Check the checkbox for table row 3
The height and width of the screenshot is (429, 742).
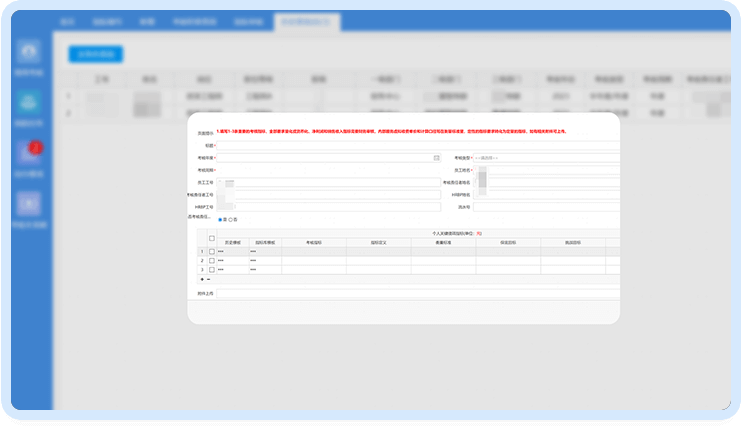click(x=211, y=270)
